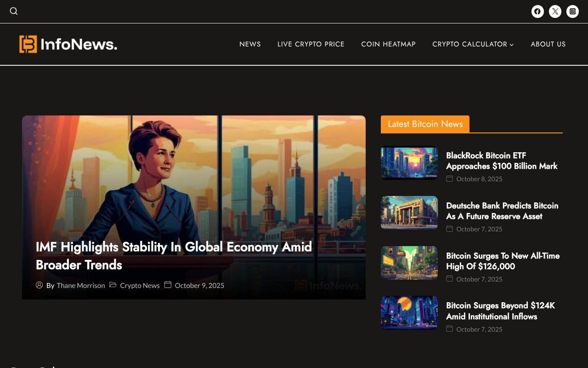Click the folder icon beside Crypto News
588x368 pixels.
click(113, 285)
